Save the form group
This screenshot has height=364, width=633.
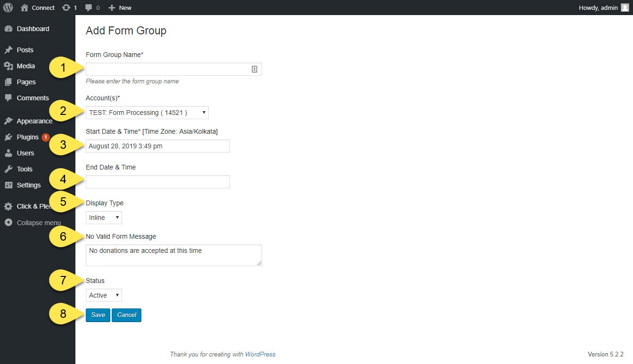(98, 315)
